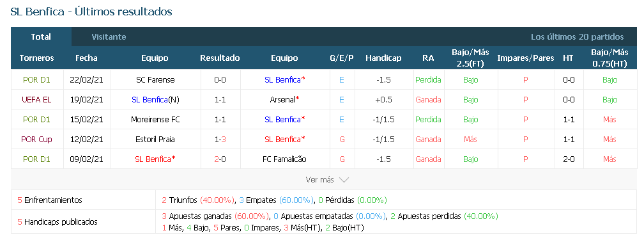Image resolution: width=644 pixels, height=242 pixels.
Task: Open Arsenal team link
Action: [x=284, y=100]
